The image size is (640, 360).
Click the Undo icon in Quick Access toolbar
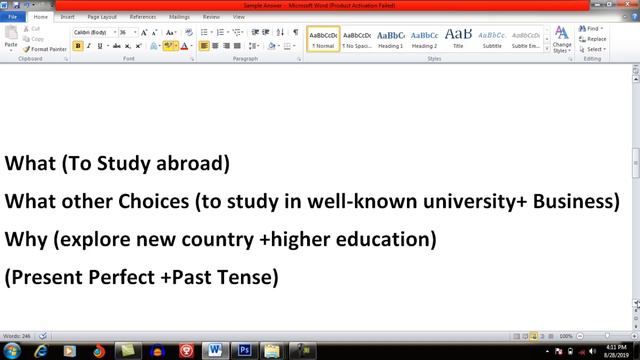27,5
